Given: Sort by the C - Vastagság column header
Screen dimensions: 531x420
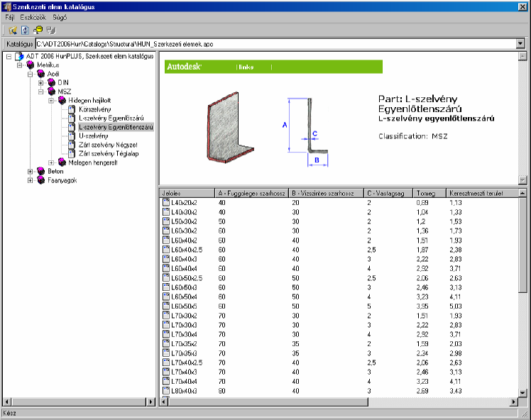Looking at the screenshot, I should click(388, 193).
